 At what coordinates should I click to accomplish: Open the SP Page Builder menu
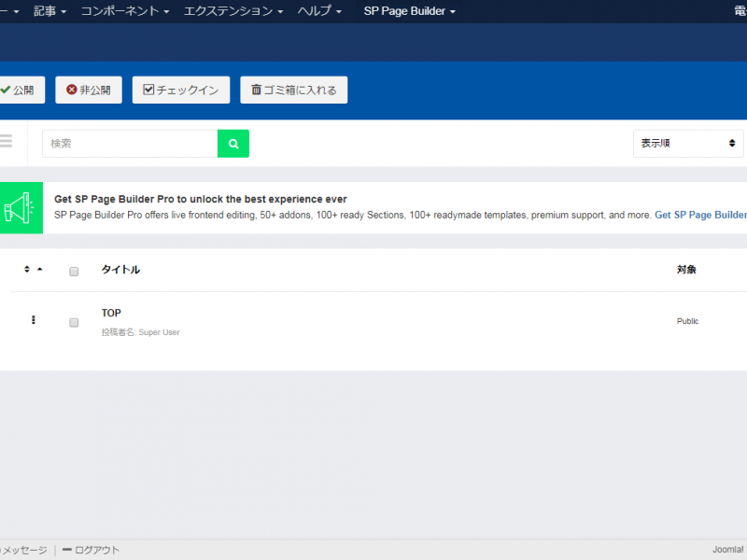click(409, 11)
